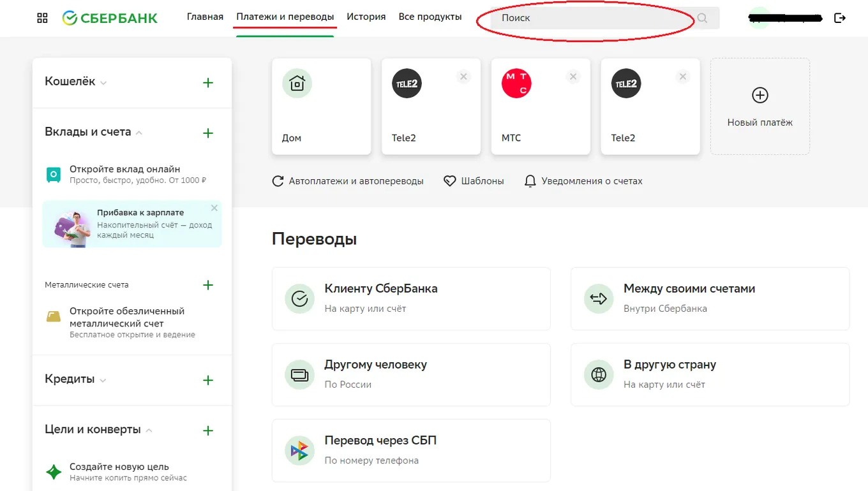868x491 pixels.
Task: Collapse the Цели и конверты section
Action: [99, 430]
